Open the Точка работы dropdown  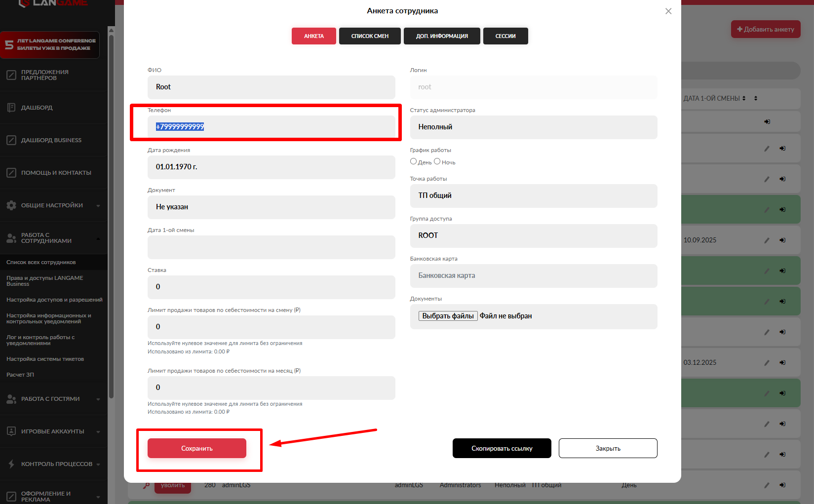point(533,196)
